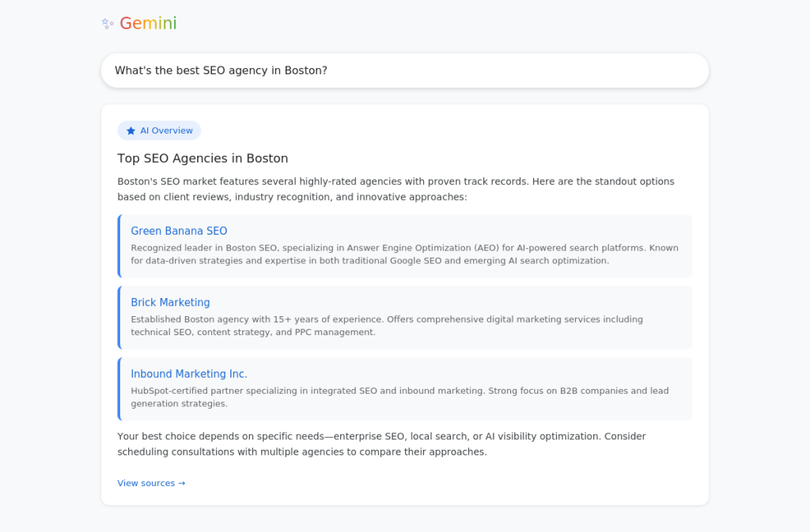Viewport: 810px width, 532px height.
Task: Click the arrow icon next to View sources
Action: tap(181, 483)
